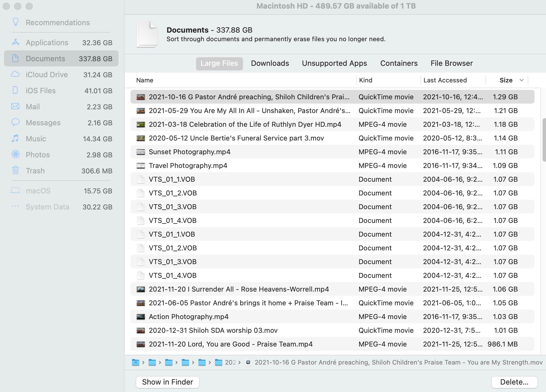Click thumbnail of Uncle Bertie's Funeral Service file

coord(141,138)
